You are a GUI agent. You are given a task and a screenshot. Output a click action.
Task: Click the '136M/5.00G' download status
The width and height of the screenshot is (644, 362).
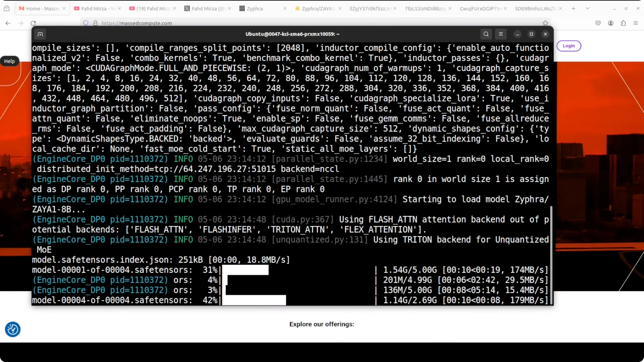tap(410, 290)
